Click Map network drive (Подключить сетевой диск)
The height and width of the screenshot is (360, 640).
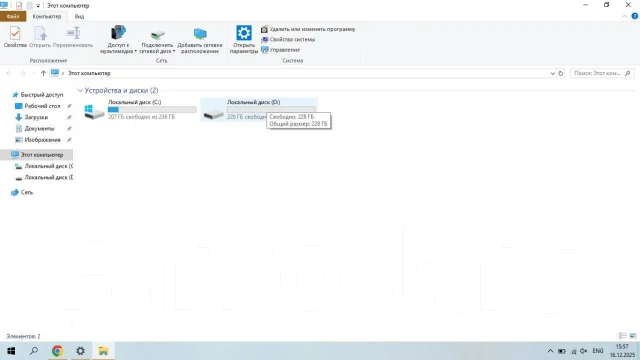[x=157, y=40]
